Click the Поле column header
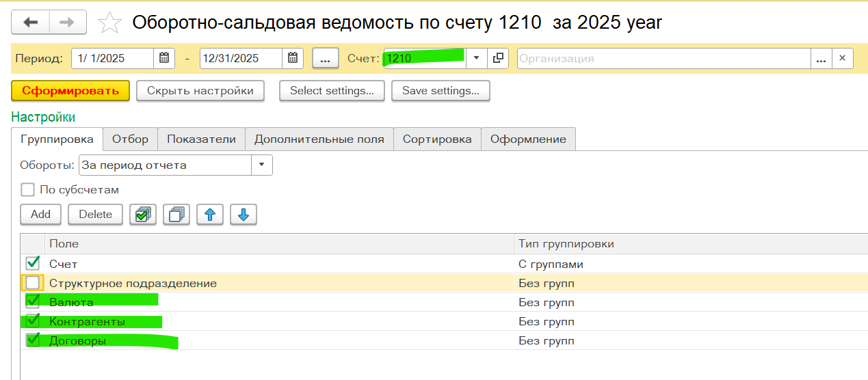 coord(279,243)
